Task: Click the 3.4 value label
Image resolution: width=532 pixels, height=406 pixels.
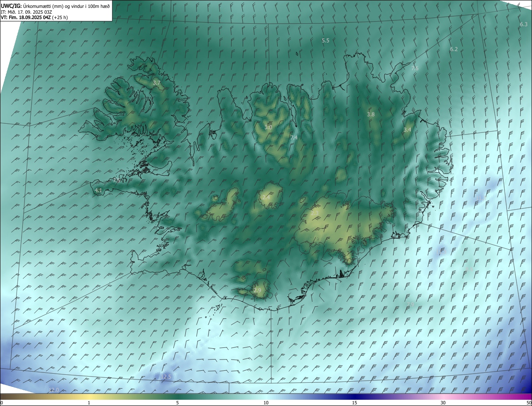Action: point(407,130)
